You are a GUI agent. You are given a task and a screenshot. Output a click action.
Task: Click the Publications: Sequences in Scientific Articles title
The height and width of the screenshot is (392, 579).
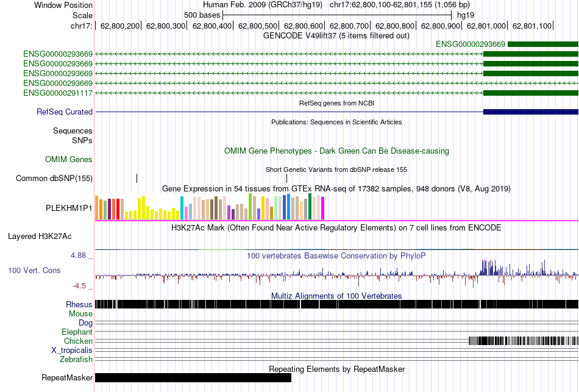pyautogui.click(x=336, y=122)
